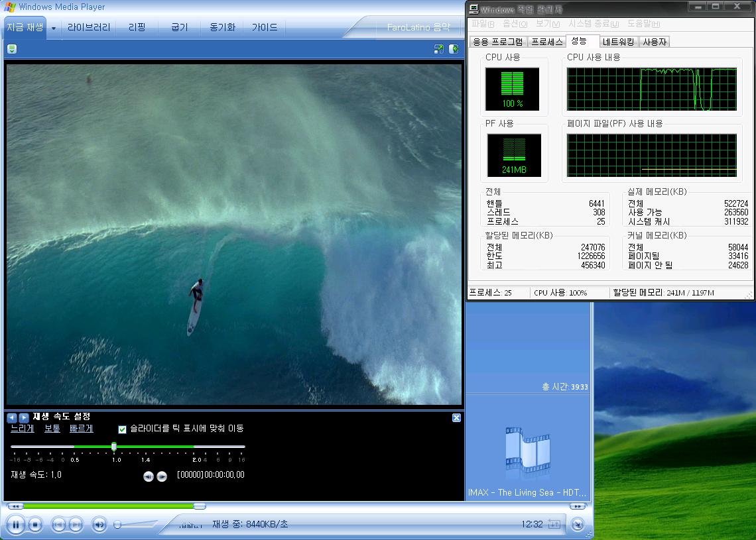The width and height of the screenshot is (756, 540).
Task: Click the handles count value 6441
Action: (596, 203)
